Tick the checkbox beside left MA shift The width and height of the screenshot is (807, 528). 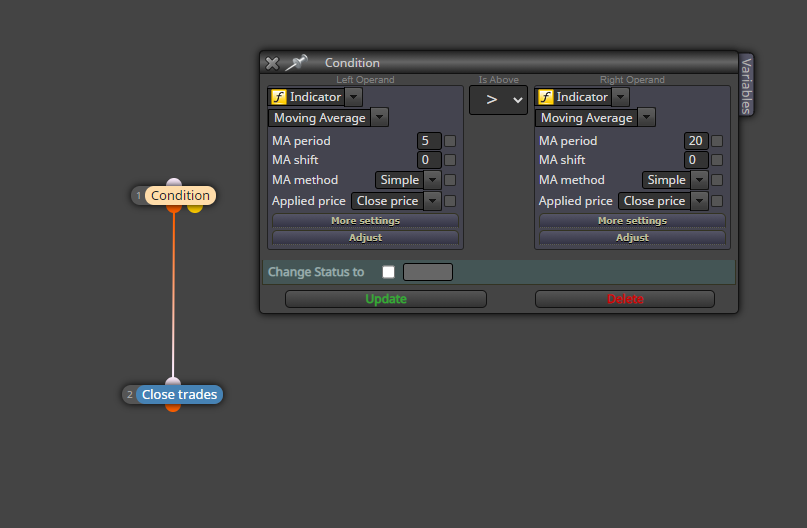[x=450, y=160]
